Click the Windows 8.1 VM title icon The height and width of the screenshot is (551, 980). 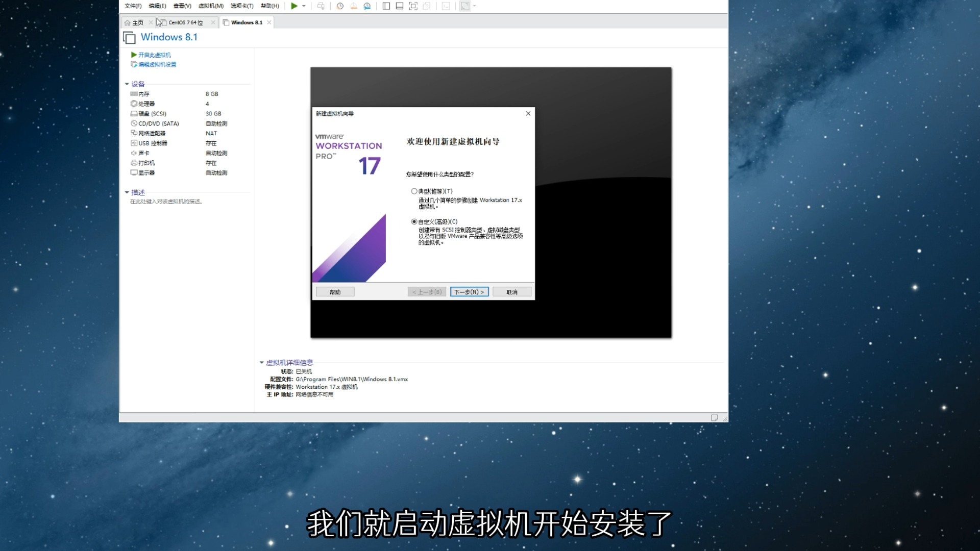tap(129, 38)
